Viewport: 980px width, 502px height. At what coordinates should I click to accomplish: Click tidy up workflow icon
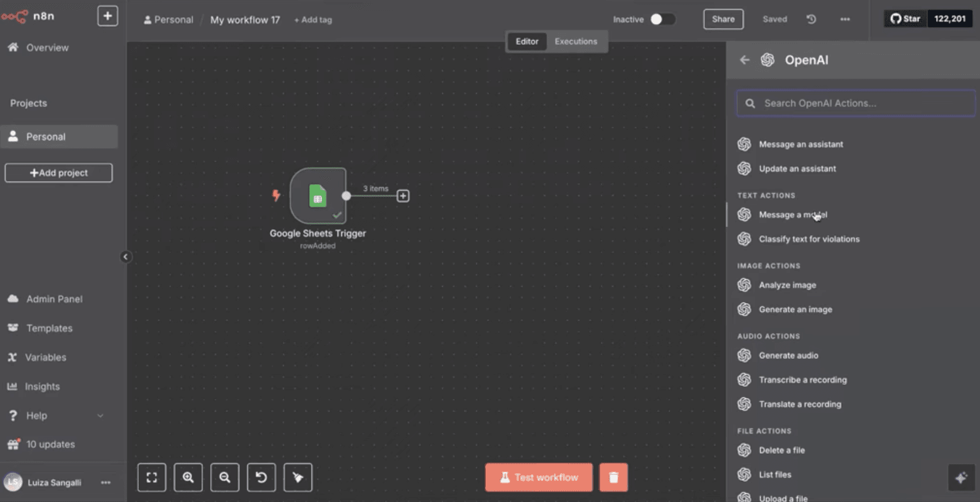(298, 478)
